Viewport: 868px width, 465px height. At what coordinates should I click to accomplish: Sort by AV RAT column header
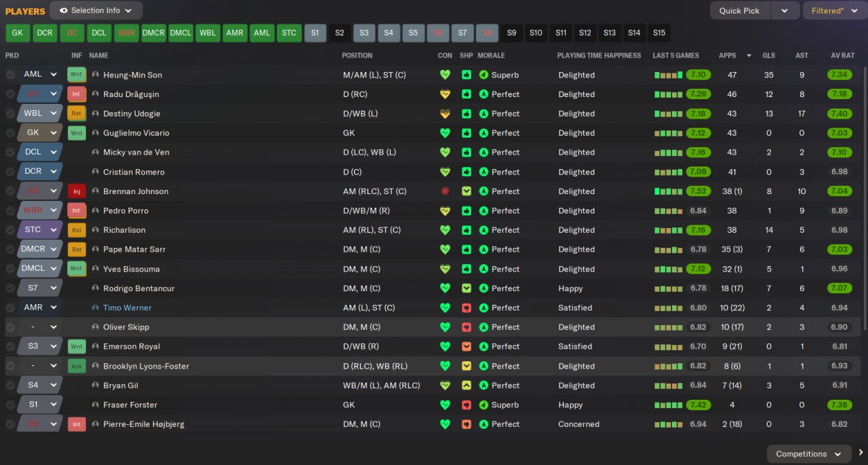(x=843, y=56)
